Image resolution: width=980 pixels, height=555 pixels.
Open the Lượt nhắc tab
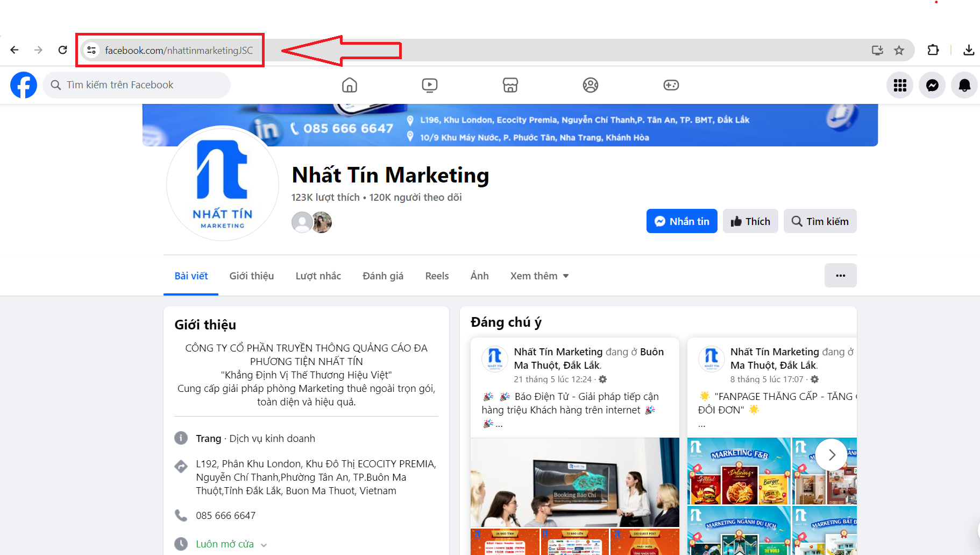tap(318, 276)
